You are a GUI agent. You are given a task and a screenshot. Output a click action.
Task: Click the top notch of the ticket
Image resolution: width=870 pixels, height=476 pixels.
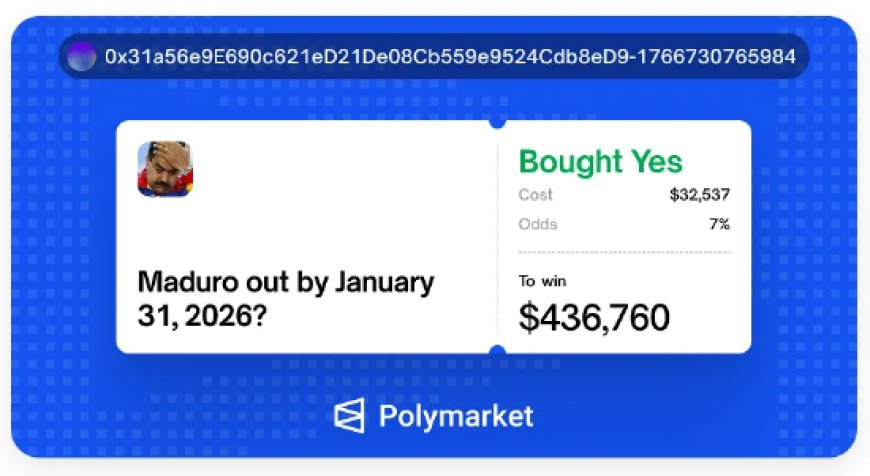497,123
